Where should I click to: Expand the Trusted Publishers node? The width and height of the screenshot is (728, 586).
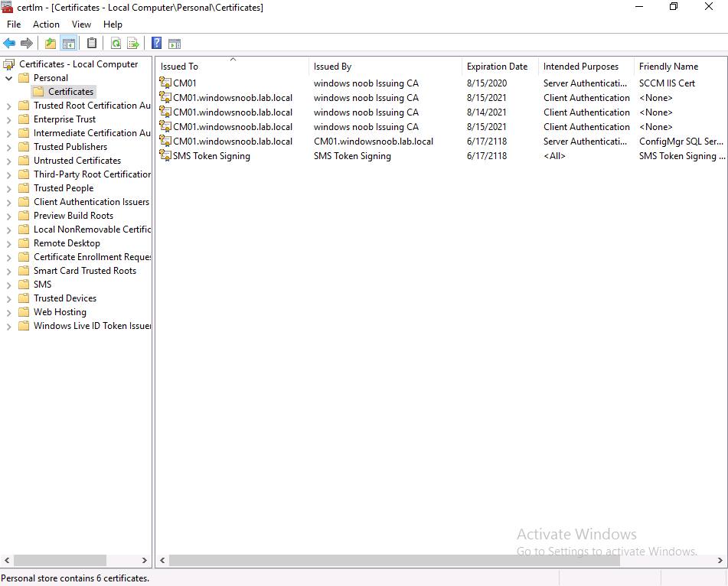(x=9, y=147)
